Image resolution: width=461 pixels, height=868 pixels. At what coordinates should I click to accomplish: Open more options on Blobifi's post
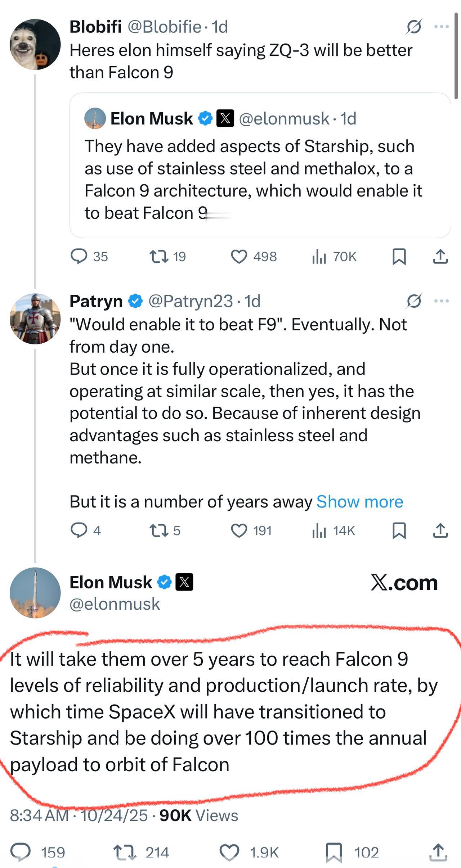[442, 27]
